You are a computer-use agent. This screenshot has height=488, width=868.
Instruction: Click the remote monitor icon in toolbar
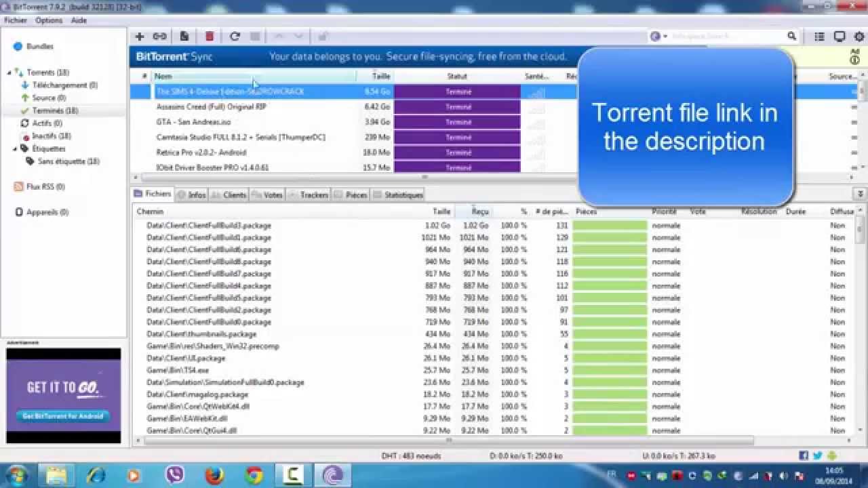[840, 37]
